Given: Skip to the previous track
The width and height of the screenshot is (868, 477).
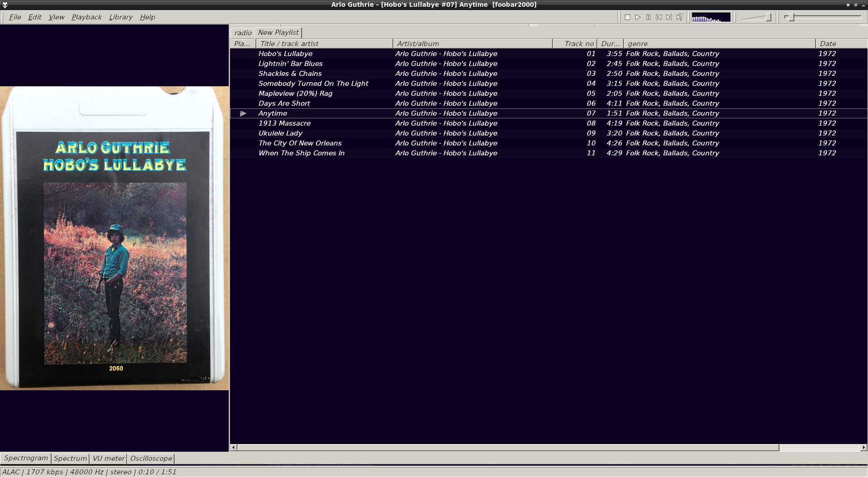Looking at the screenshot, I should coord(659,17).
